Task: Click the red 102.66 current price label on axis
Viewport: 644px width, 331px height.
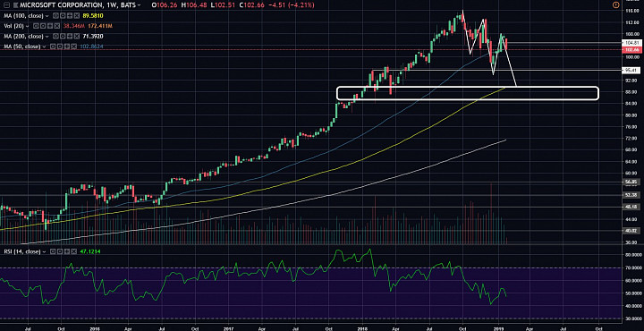Action: tap(631, 50)
